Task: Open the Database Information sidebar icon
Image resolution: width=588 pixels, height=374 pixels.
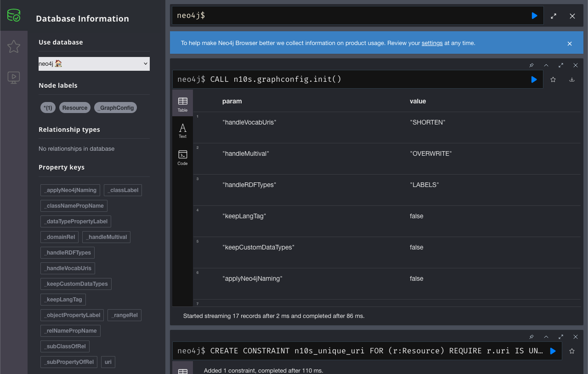Action: (14, 16)
